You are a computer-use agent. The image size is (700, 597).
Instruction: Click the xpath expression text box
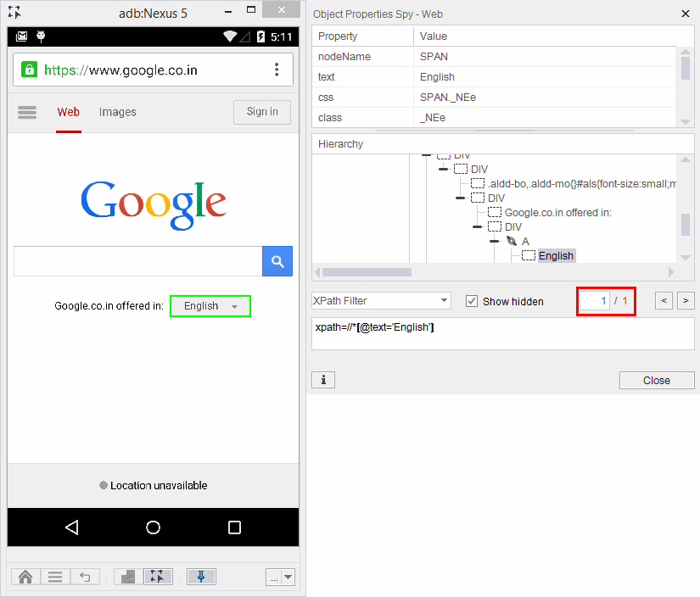tap(502, 333)
